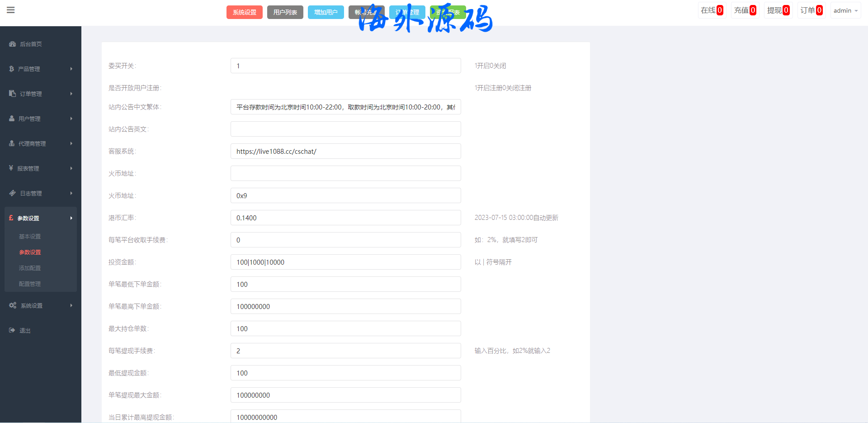Click the red 系统设置 top button
868x423 pixels.
point(244,12)
